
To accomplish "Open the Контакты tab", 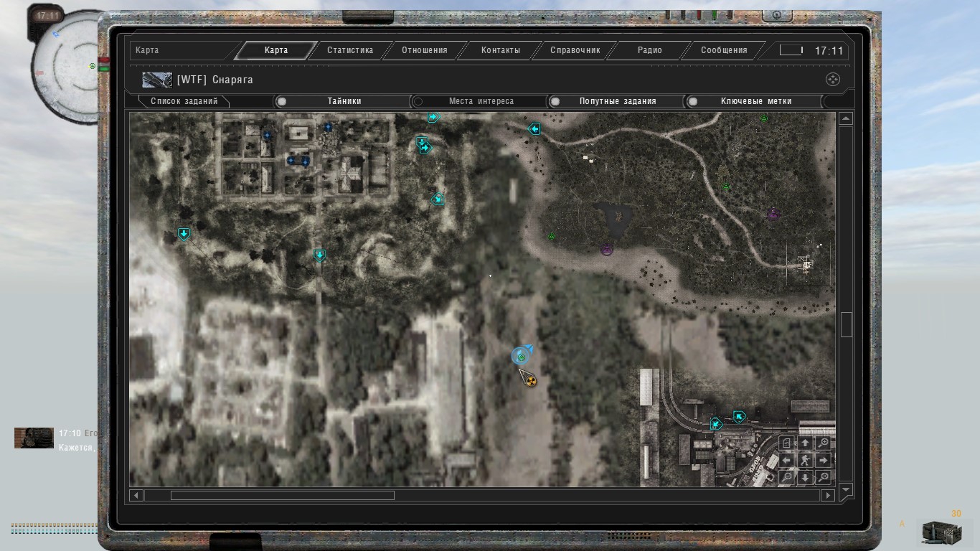I will 500,50.
